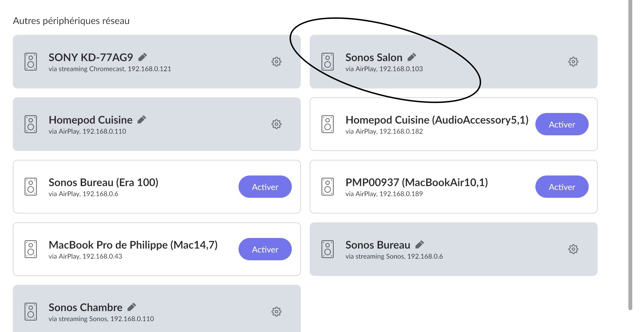The image size is (644, 332).
Task: Activate Homepod Cuisine (AudioAccessory5,1) device
Action: [562, 124]
